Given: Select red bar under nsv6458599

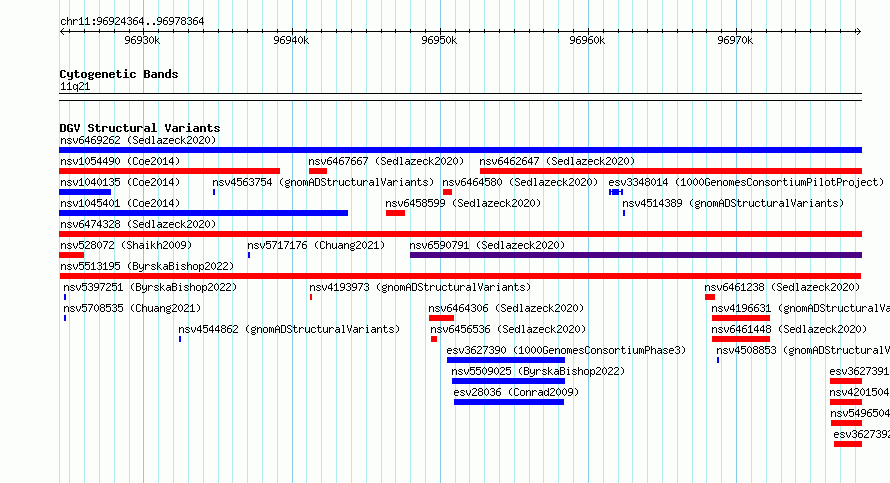Looking at the screenshot, I should point(395,213).
